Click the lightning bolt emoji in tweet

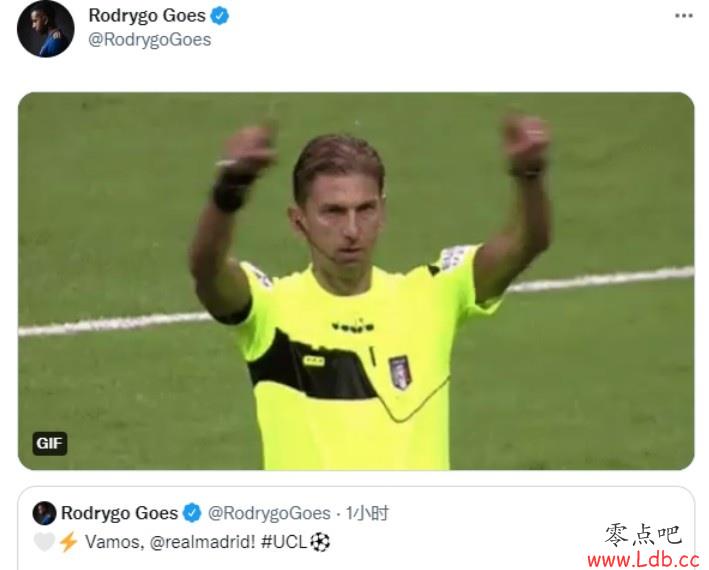point(68,542)
